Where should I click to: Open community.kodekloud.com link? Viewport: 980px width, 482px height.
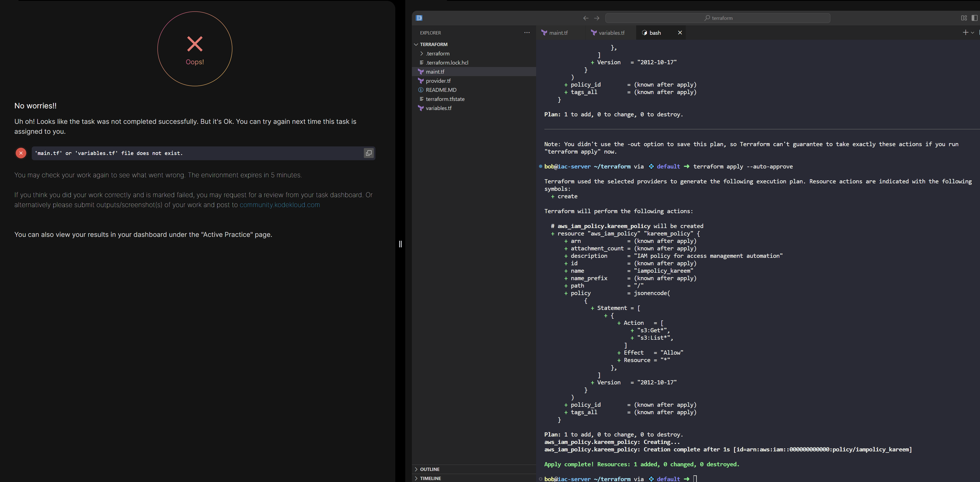(280, 205)
